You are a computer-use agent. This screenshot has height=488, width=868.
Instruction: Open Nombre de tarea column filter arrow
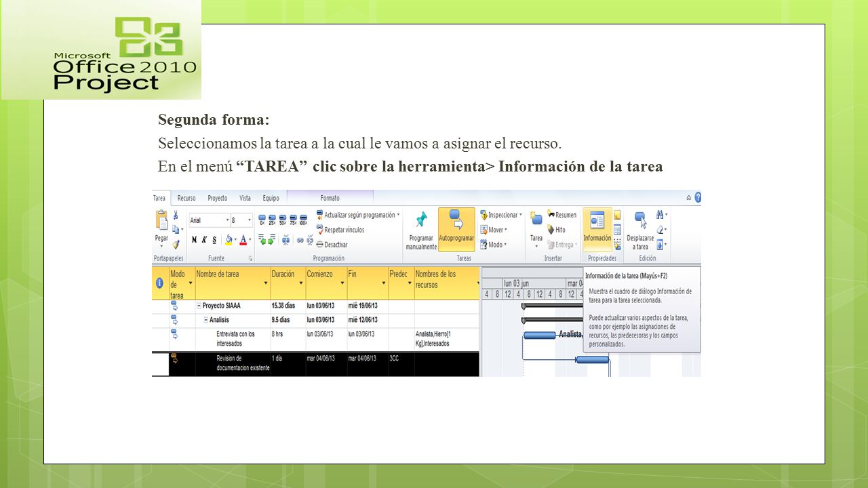point(264,284)
